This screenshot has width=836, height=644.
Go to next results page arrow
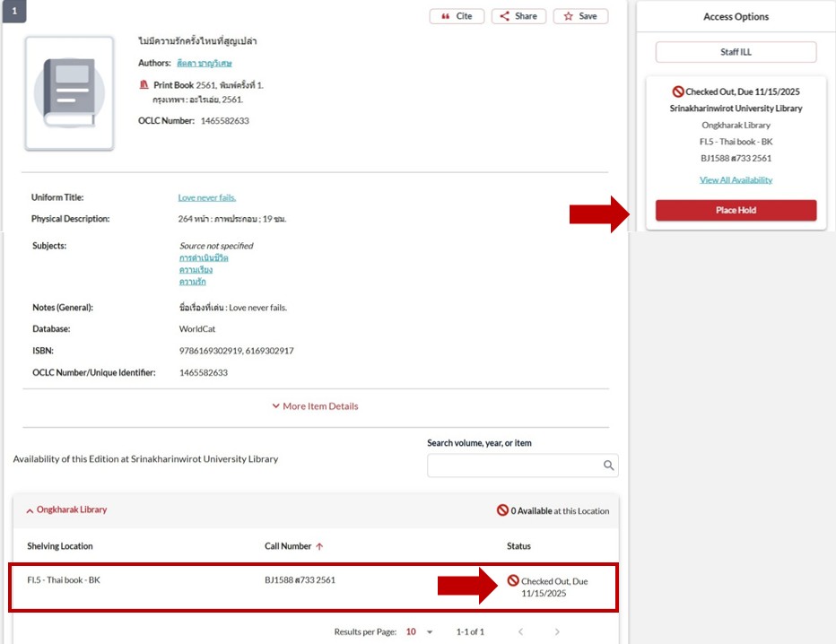[557, 632]
